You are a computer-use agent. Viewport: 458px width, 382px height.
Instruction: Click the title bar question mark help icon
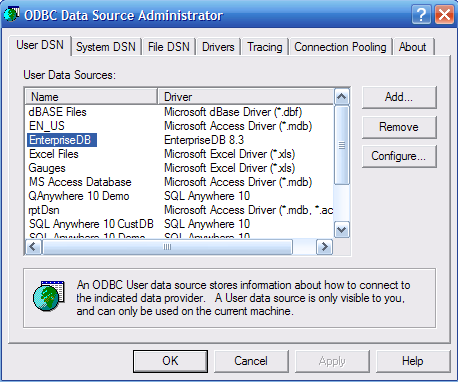pos(422,15)
